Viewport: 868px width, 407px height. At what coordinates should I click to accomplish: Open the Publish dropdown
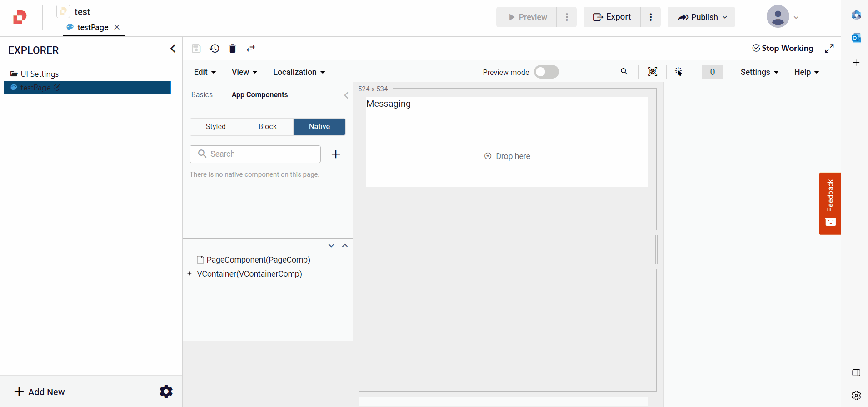tap(701, 17)
